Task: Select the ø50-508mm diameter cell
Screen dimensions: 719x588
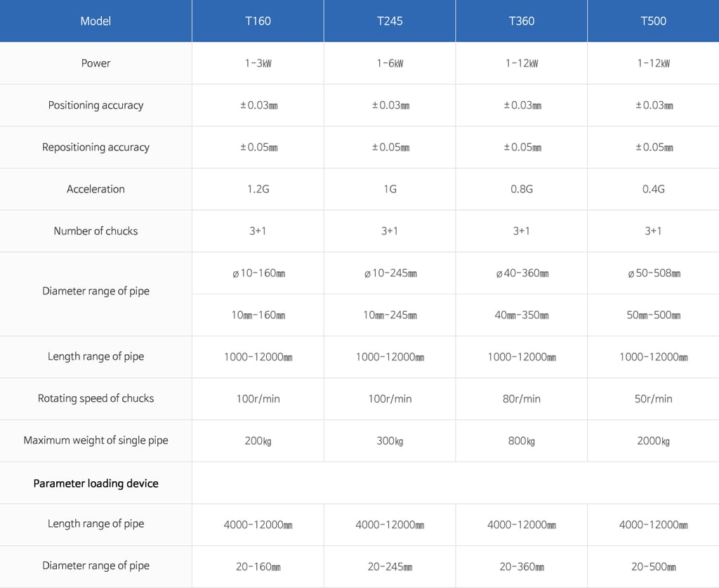Action: 654,273
